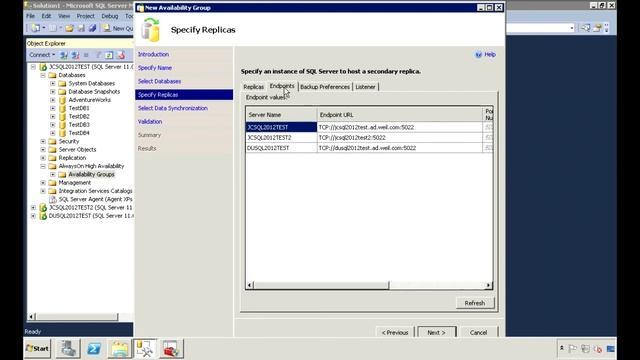
Task: Open the Debug menu
Action: 110,16
